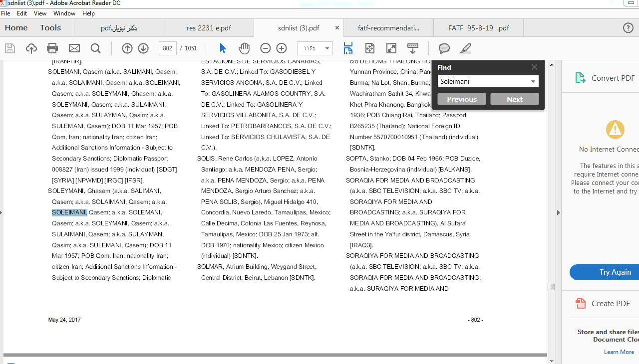Click the highlighted SOLEIMANI search result
This screenshot has height=364, width=639.
69,212
